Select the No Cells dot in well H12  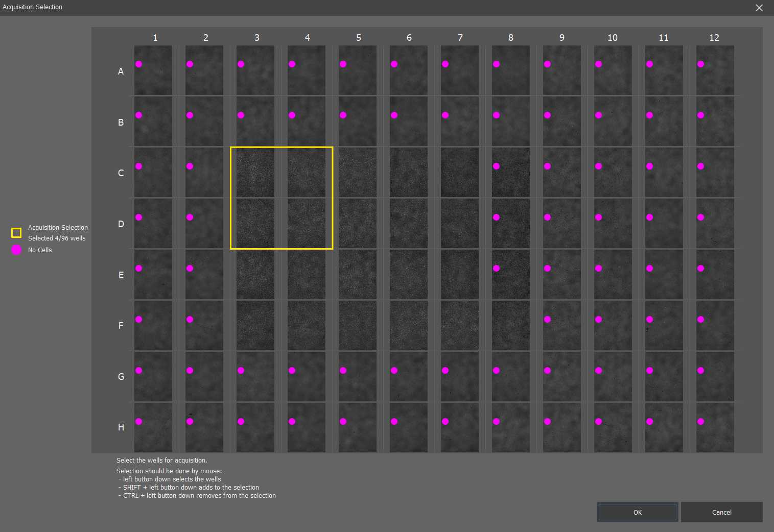tap(700, 421)
